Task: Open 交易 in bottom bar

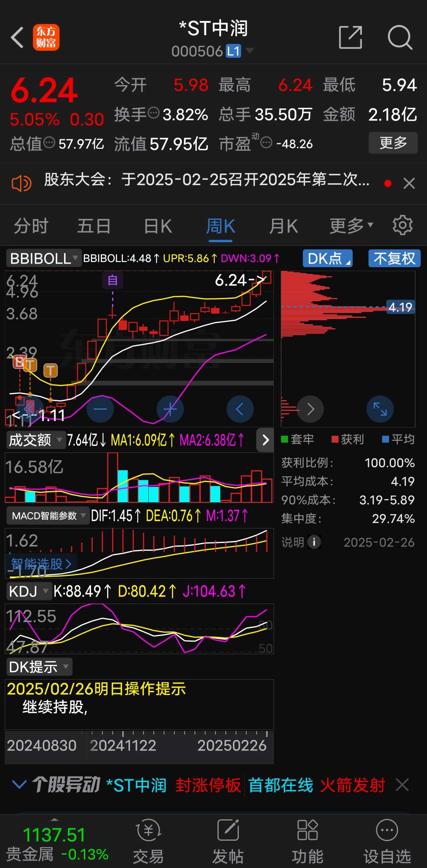Action: tap(148, 841)
